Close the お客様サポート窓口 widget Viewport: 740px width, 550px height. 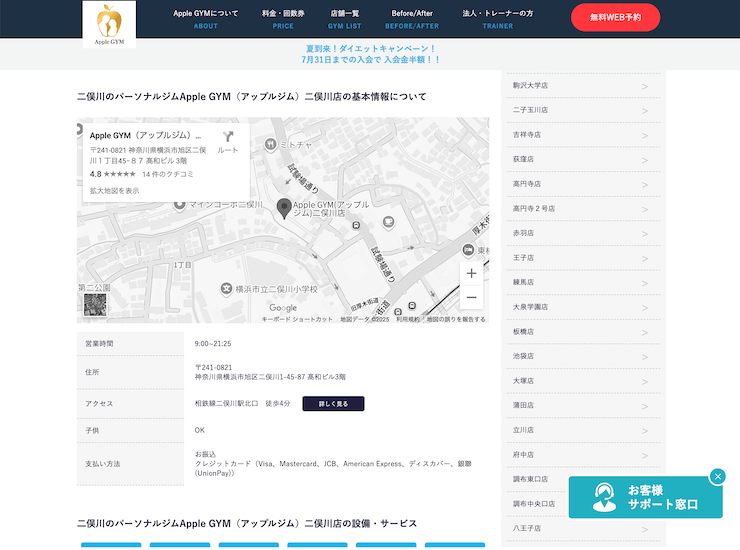click(x=717, y=476)
